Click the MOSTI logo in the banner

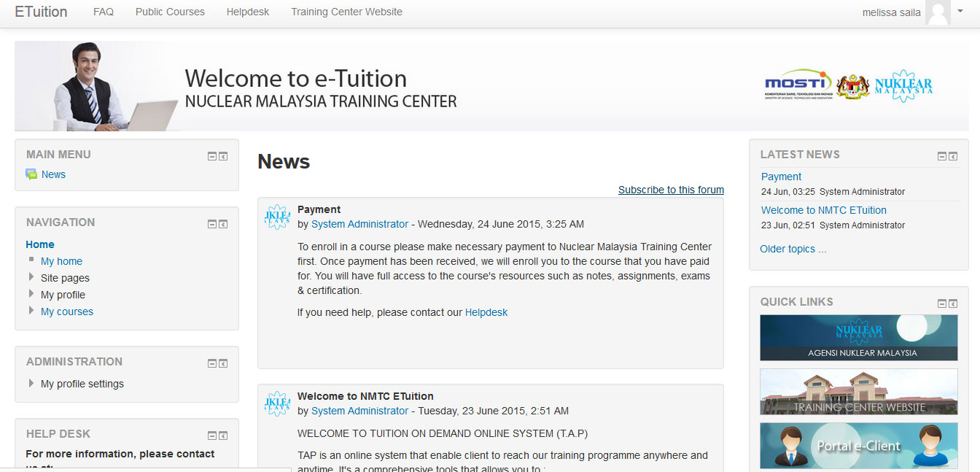point(798,85)
